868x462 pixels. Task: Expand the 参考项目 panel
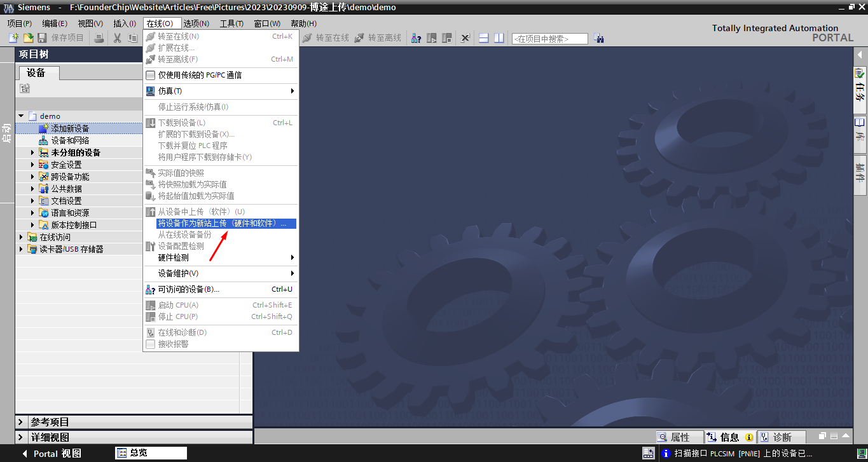21,422
